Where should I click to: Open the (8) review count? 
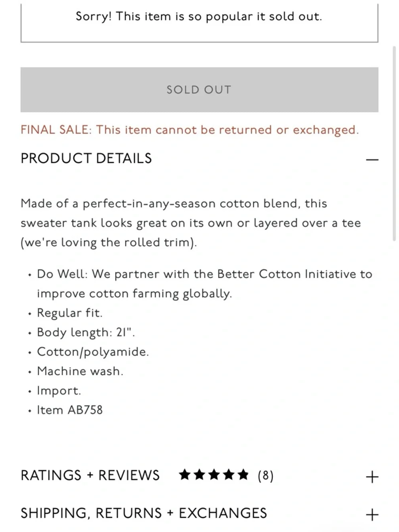[265, 475]
